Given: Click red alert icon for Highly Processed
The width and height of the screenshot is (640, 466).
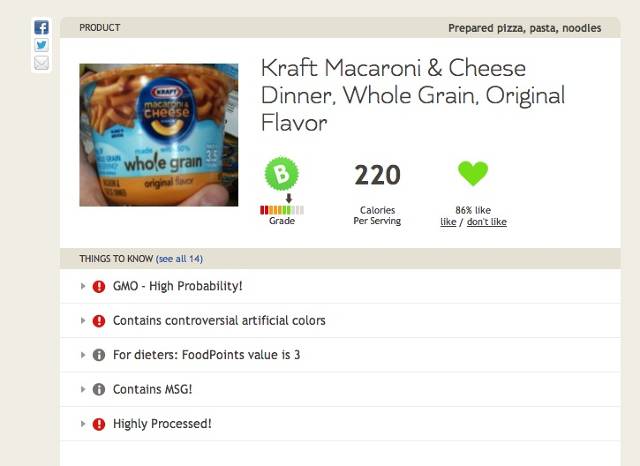Looking at the screenshot, I should [x=99, y=424].
